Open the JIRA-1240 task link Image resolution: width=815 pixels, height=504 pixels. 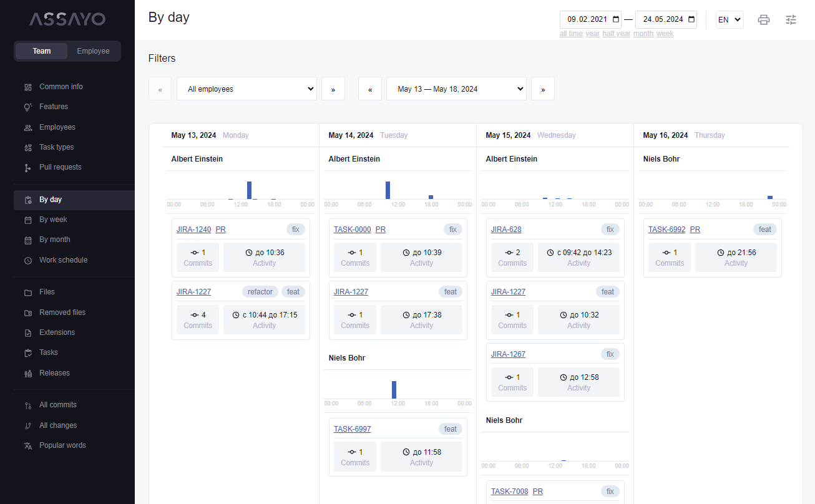pyautogui.click(x=193, y=230)
